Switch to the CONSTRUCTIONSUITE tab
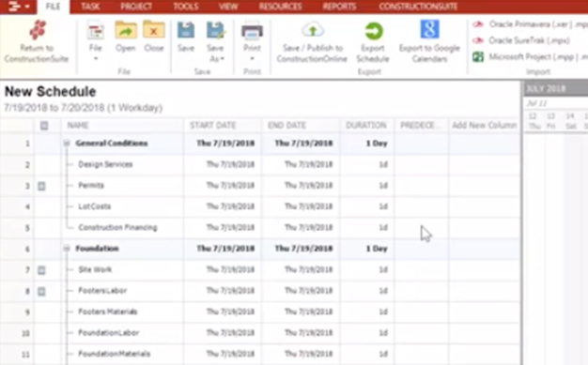Viewport: 588px width, 365px height. [x=418, y=7]
